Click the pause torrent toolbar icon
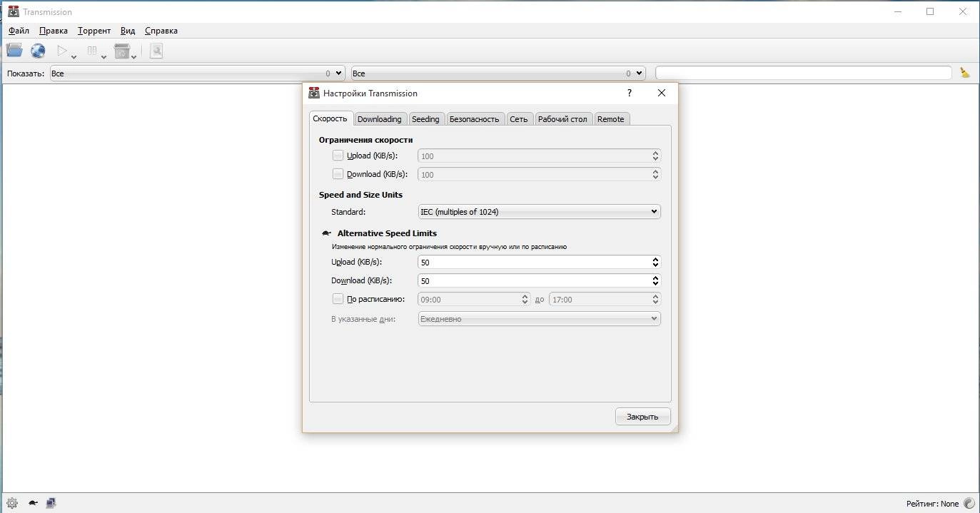 (x=92, y=51)
